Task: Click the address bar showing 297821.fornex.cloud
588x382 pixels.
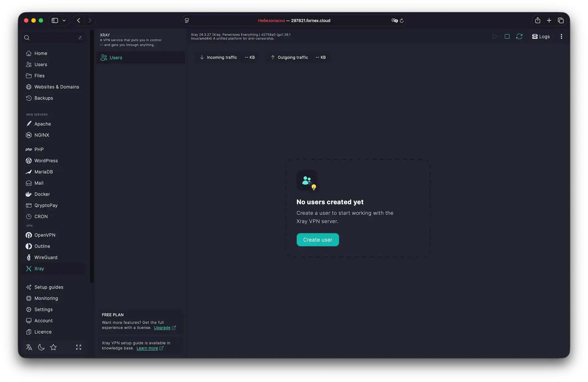Action: 310,21
